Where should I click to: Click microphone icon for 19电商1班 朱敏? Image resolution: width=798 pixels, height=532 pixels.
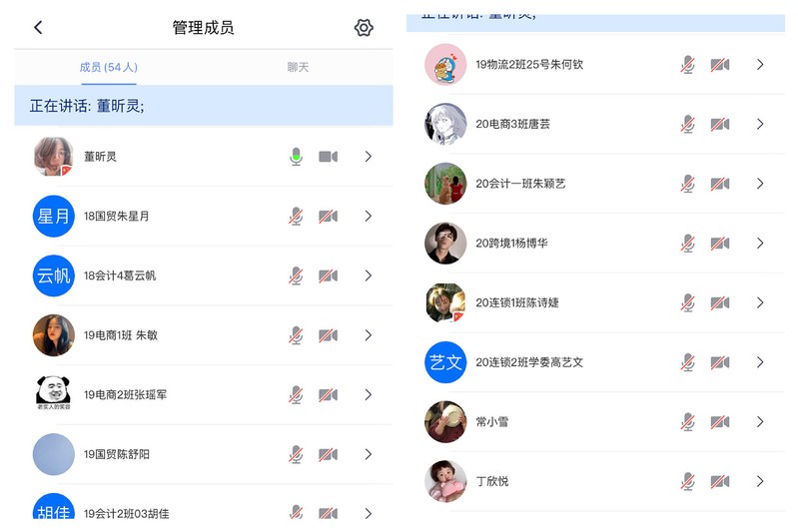(296, 335)
